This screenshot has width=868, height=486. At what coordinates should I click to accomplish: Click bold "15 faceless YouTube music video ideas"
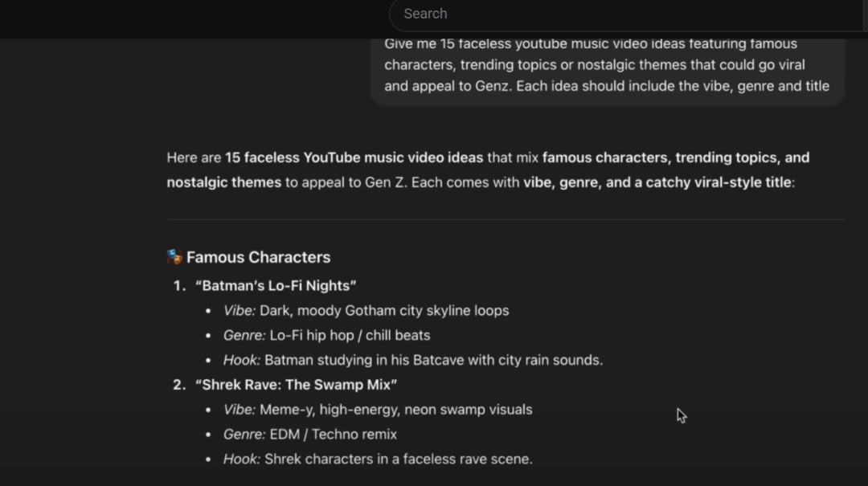click(354, 157)
